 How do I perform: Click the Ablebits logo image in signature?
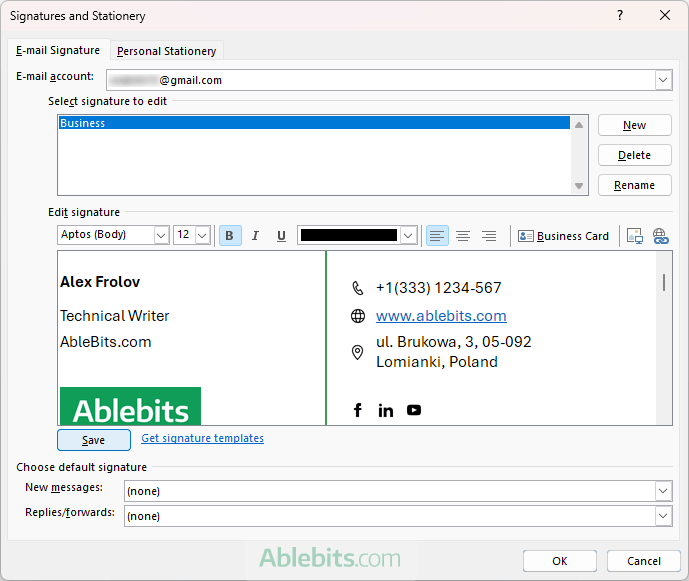point(131,406)
